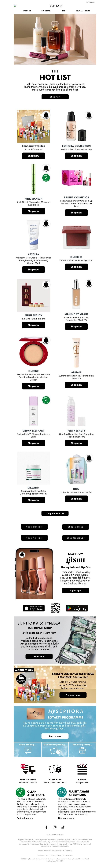Follow the Clean at Sephora Find out more link

point(25,818)
